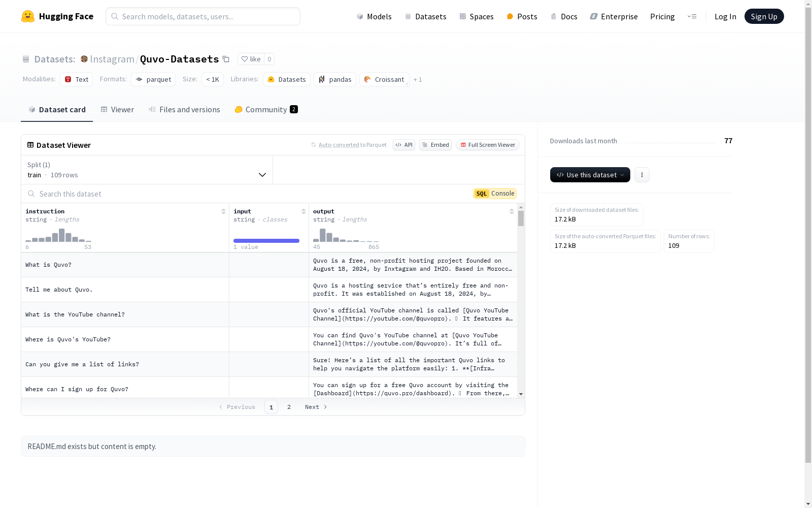Go to page 2 of the dataset
The image size is (812, 508).
click(x=289, y=407)
